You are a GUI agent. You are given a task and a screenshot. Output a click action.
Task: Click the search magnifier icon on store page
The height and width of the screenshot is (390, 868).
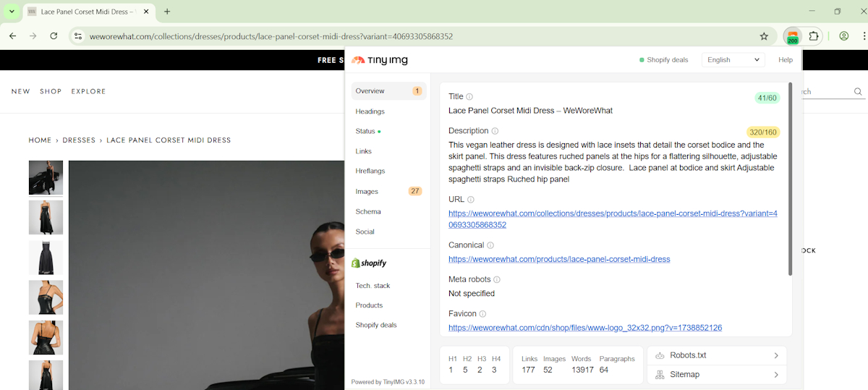coord(858,91)
